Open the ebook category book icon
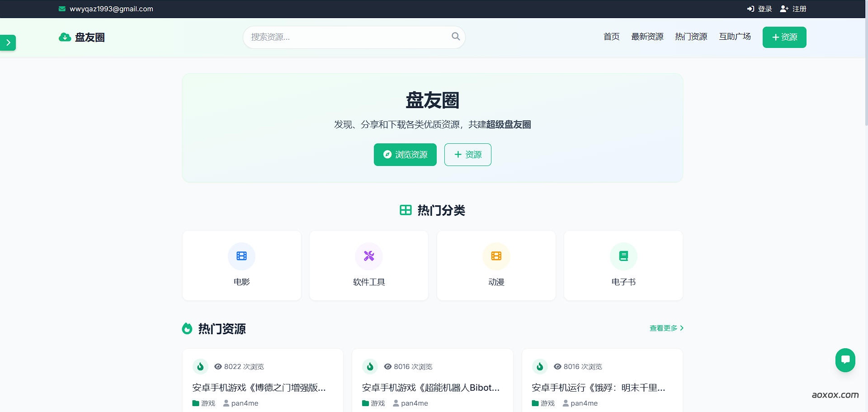868x412 pixels. click(x=623, y=256)
